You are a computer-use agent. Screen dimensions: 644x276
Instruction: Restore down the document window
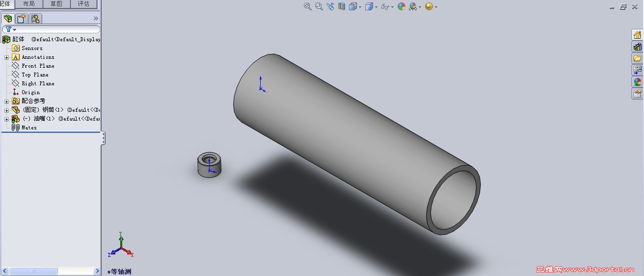coord(623,7)
